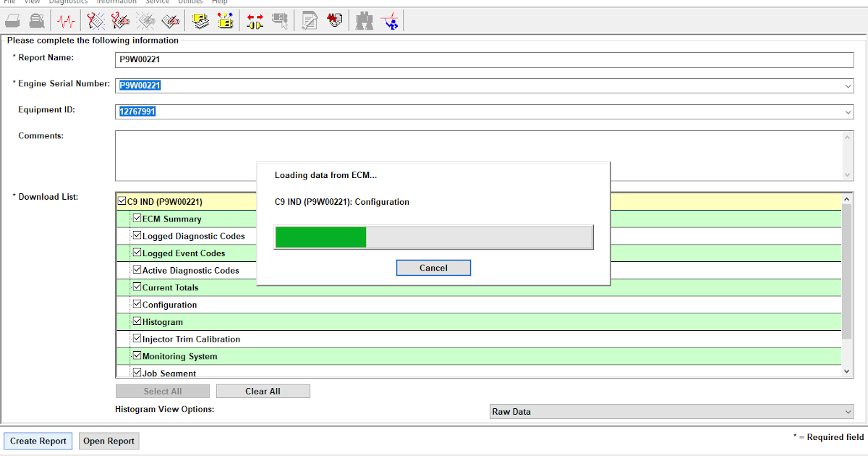Click the Search binoculars toolbar icon
868x456 pixels.
(364, 20)
